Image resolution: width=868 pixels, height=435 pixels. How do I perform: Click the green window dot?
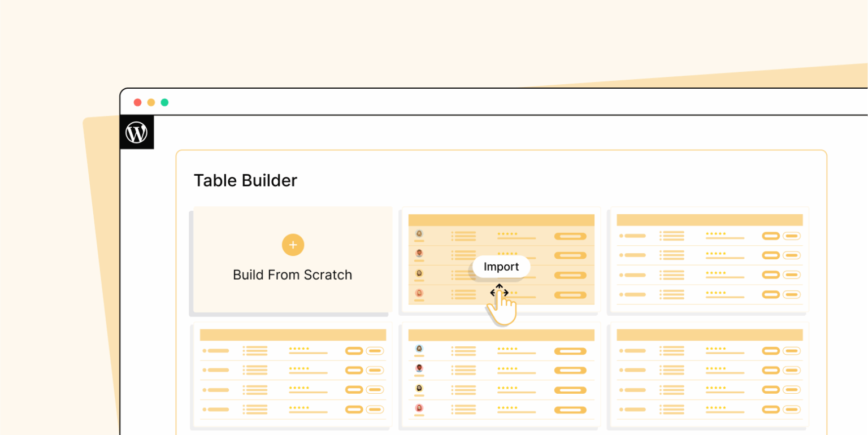pyautogui.click(x=164, y=102)
